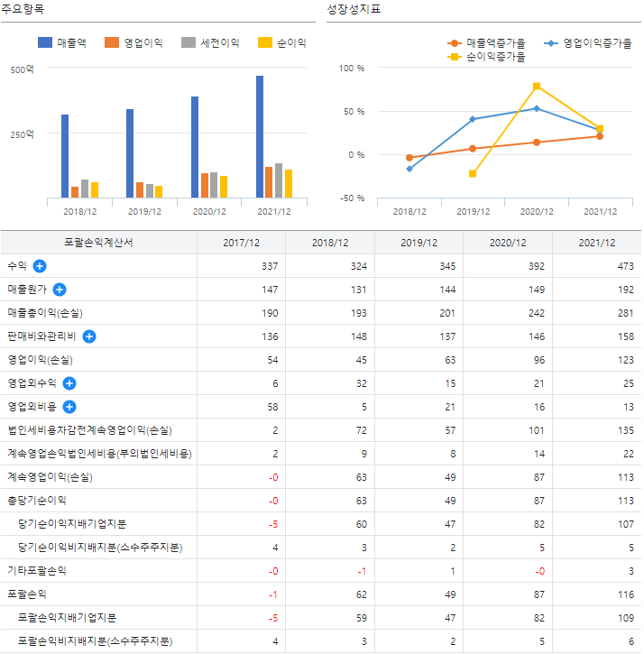Click 포괄손익 value 62 for 2018/12
The height and width of the screenshot is (654, 644).
click(362, 594)
